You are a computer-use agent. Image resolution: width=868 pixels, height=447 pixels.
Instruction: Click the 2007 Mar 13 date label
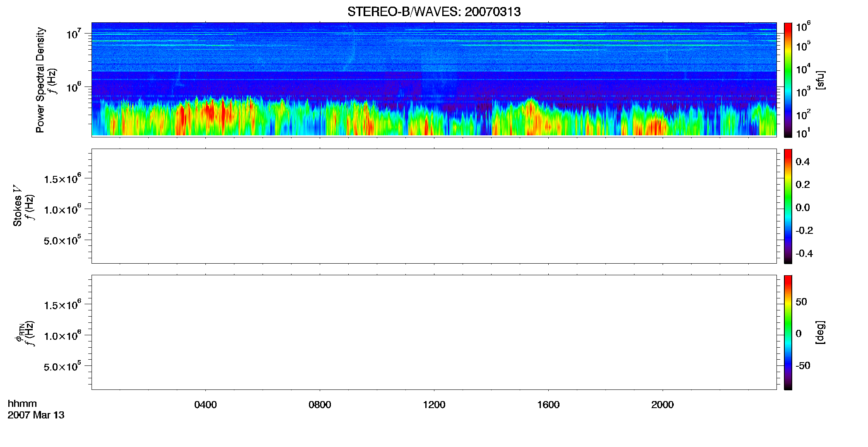click(36, 415)
